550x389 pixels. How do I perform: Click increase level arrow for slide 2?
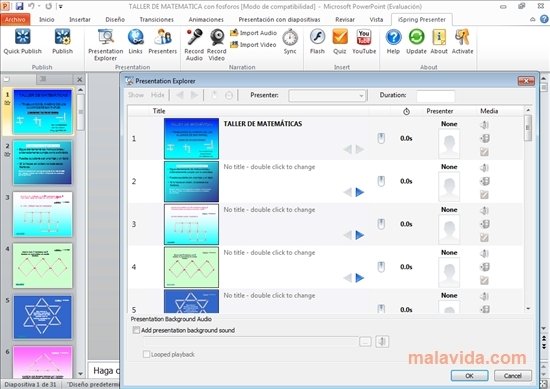point(360,192)
